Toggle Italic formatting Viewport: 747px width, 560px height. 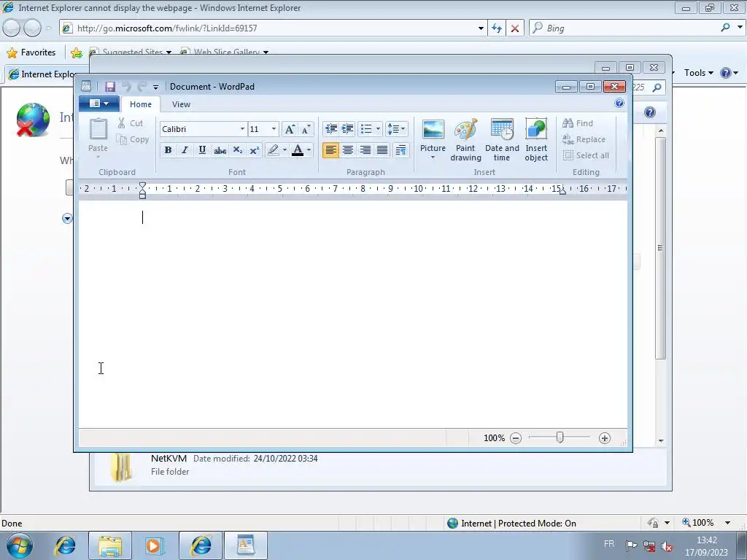tap(185, 150)
